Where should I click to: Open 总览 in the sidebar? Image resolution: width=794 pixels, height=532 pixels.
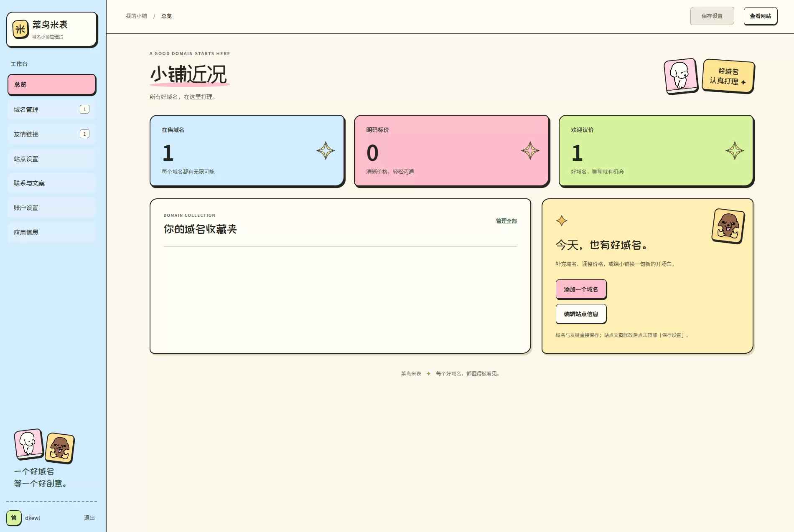click(52, 84)
